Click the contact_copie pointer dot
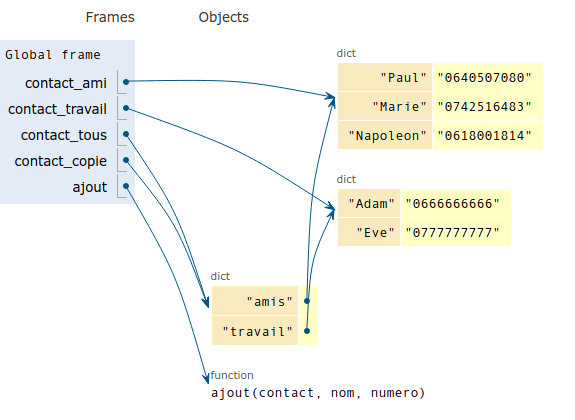 click(126, 160)
